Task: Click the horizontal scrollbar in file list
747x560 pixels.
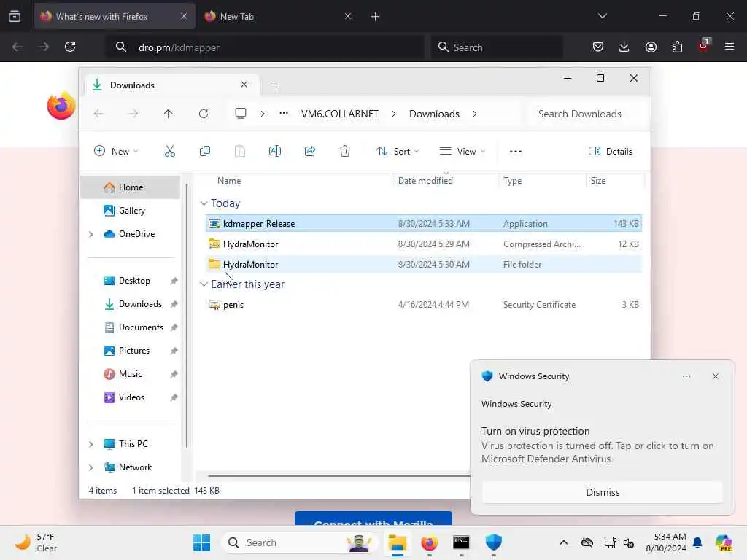Action: [338, 475]
